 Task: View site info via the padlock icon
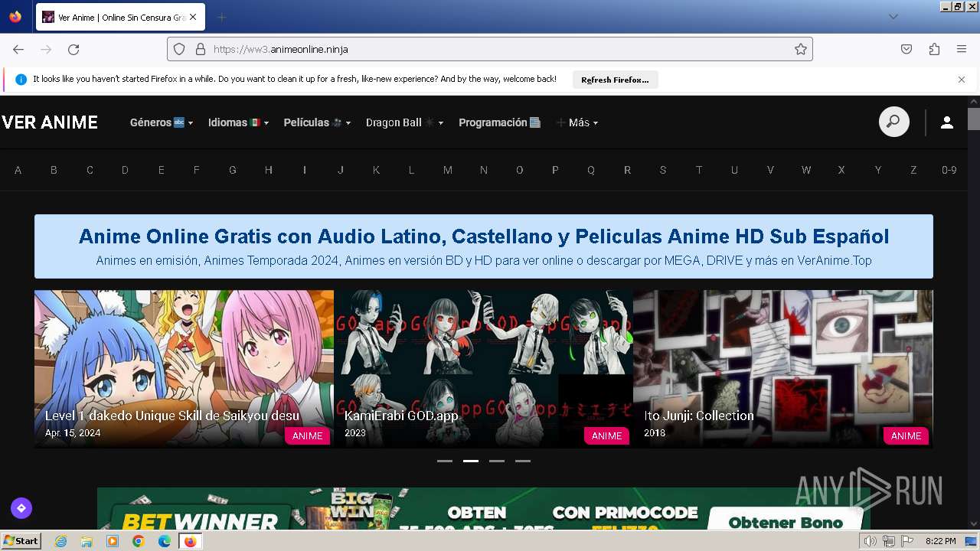(x=201, y=49)
